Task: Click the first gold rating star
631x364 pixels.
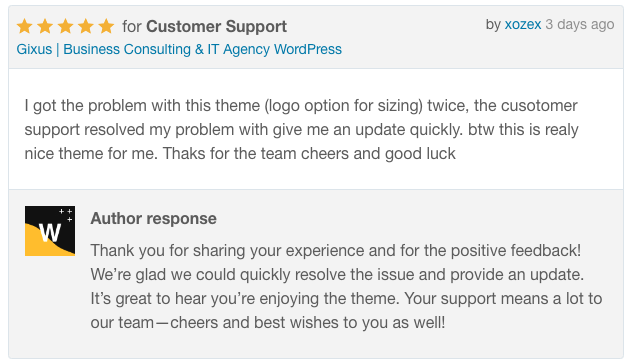Action: (25, 27)
